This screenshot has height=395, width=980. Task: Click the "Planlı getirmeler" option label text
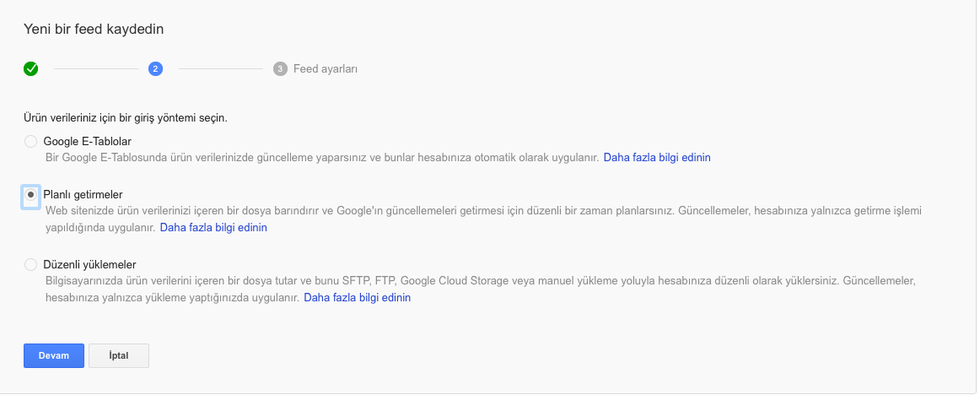tap(87, 194)
